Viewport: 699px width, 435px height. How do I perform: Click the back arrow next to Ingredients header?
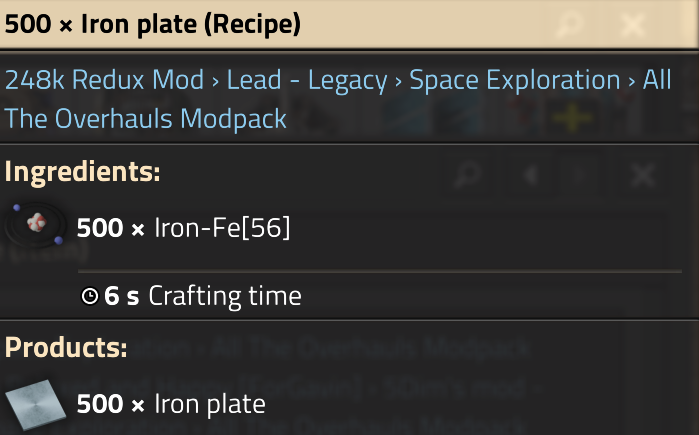pos(531,175)
